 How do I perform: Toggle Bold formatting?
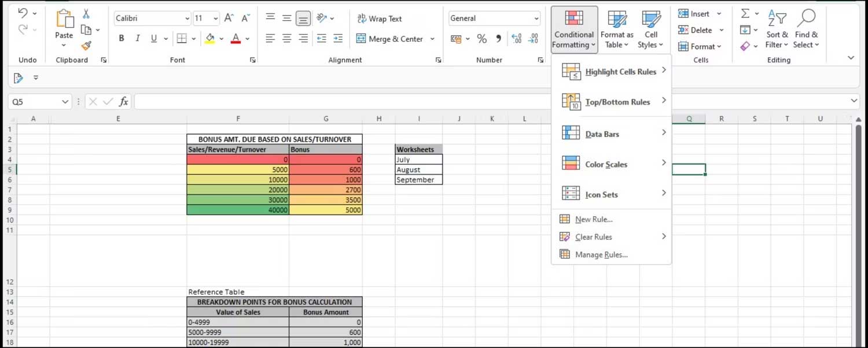point(122,39)
